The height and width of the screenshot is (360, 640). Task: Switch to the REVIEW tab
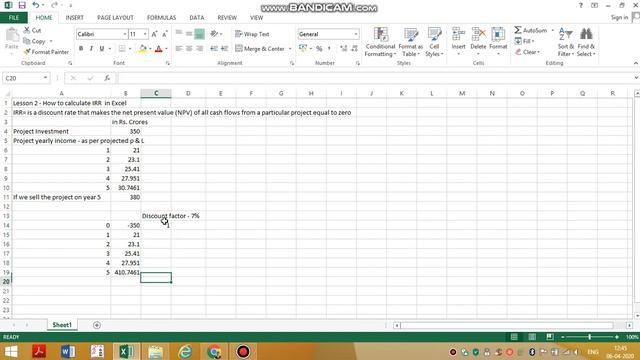[227, 18]
